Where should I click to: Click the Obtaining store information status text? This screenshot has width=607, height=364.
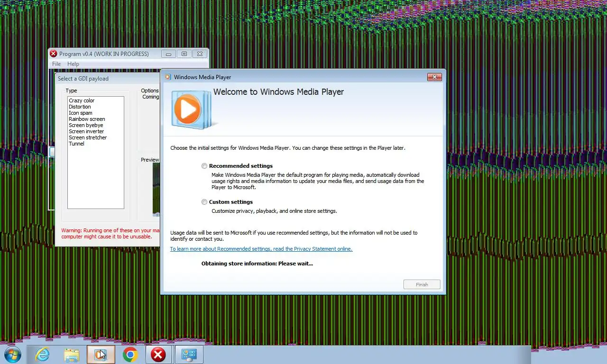pos(257,264)
